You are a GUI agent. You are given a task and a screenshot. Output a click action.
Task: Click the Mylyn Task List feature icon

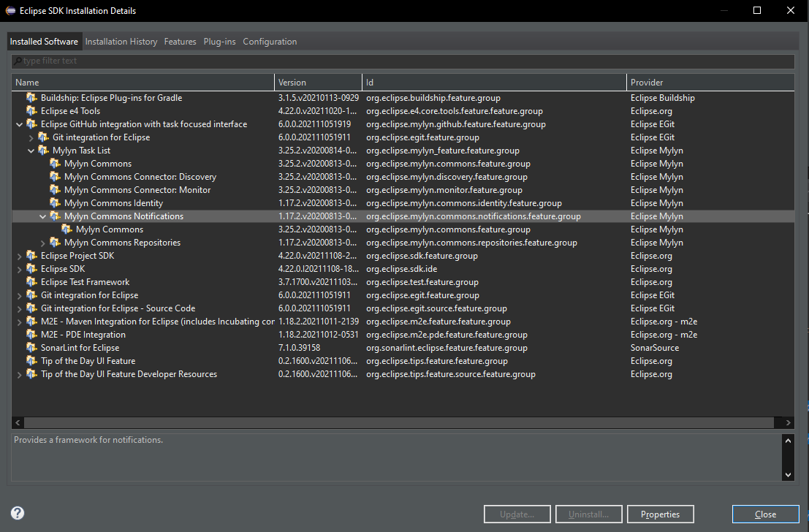click(x=43, y=150)
